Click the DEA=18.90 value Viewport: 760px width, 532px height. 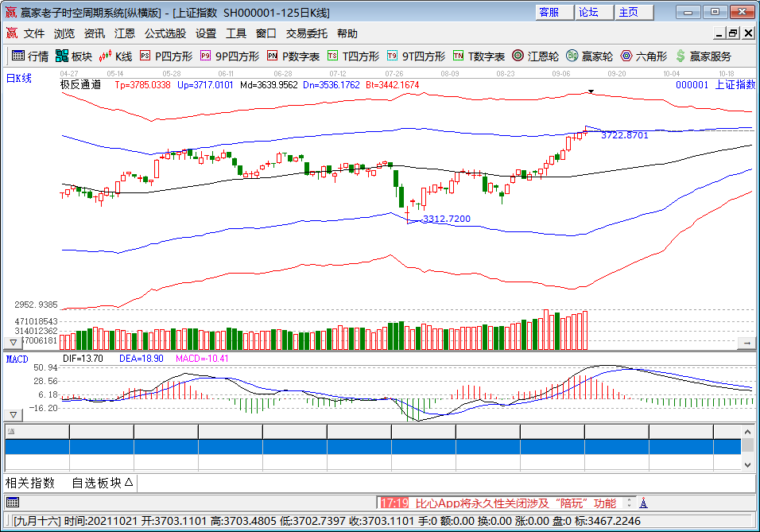[141, 359]
